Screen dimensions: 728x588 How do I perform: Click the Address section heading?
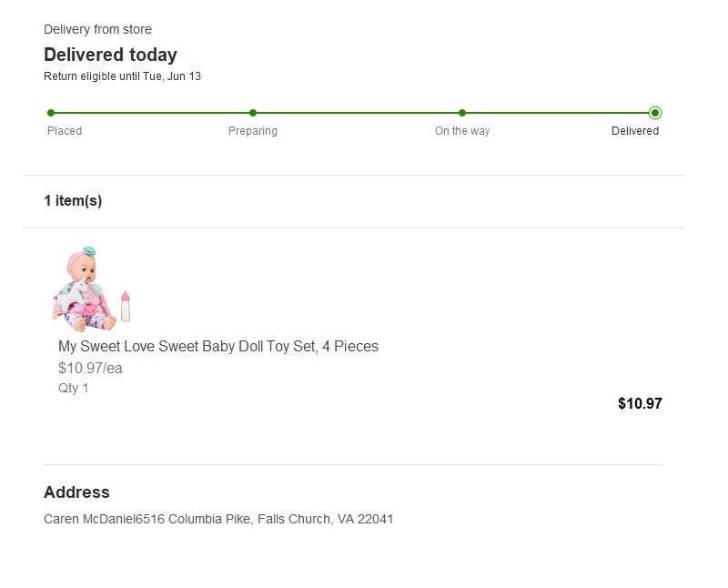tap(76, 492)
